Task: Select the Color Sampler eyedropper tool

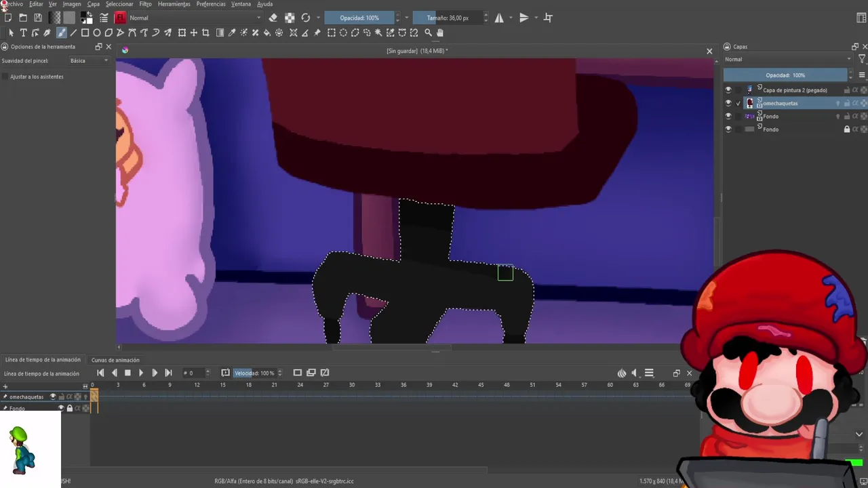Action: click(x=232, y=33)
